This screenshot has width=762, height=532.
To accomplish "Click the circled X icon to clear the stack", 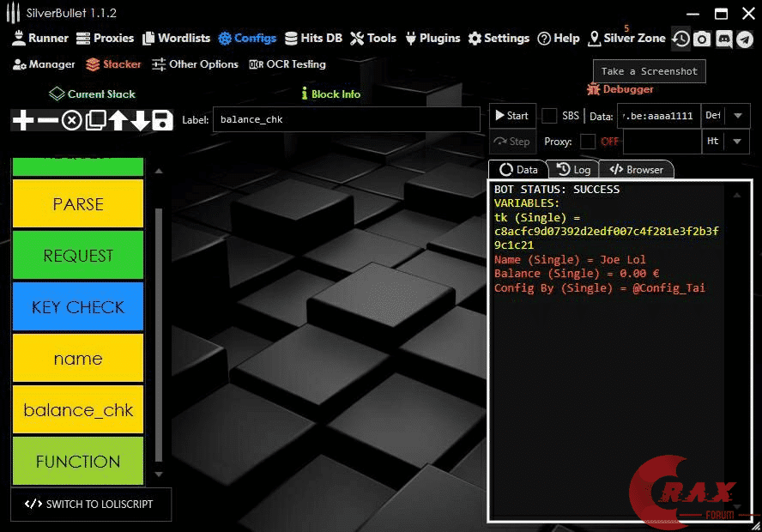I will (x=72, y=121).
